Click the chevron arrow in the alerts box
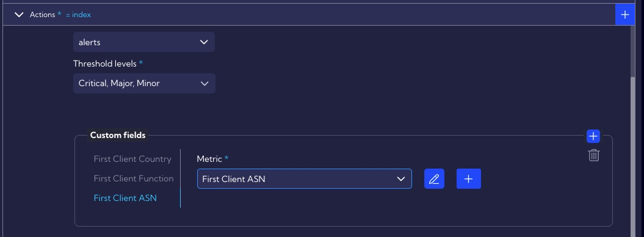The height and width of the screenshot is (237, 644). pyautogui.click(x=204, y=42)
